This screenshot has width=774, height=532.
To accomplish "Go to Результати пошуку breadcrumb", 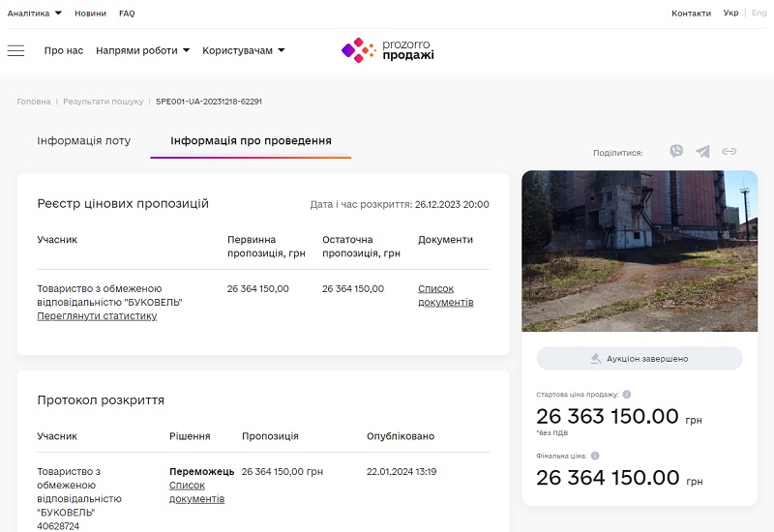I will (104, 102).
